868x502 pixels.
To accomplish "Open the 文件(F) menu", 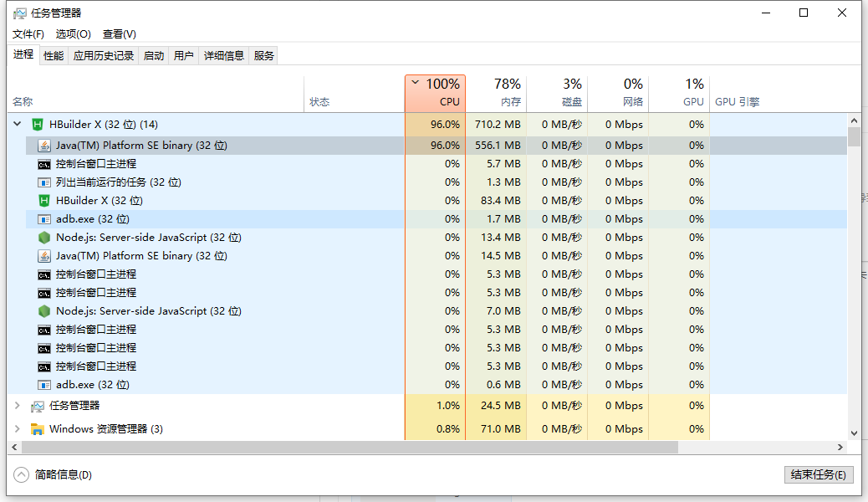I will (28, 34).
